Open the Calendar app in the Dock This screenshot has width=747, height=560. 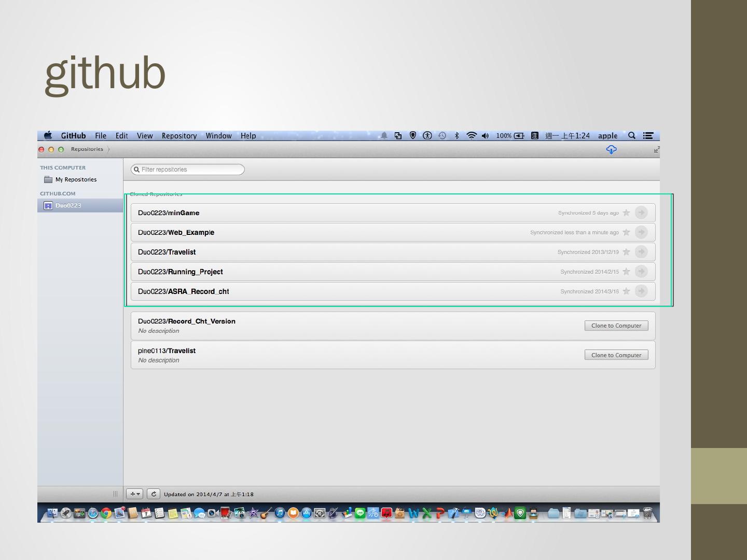(147, 513)
